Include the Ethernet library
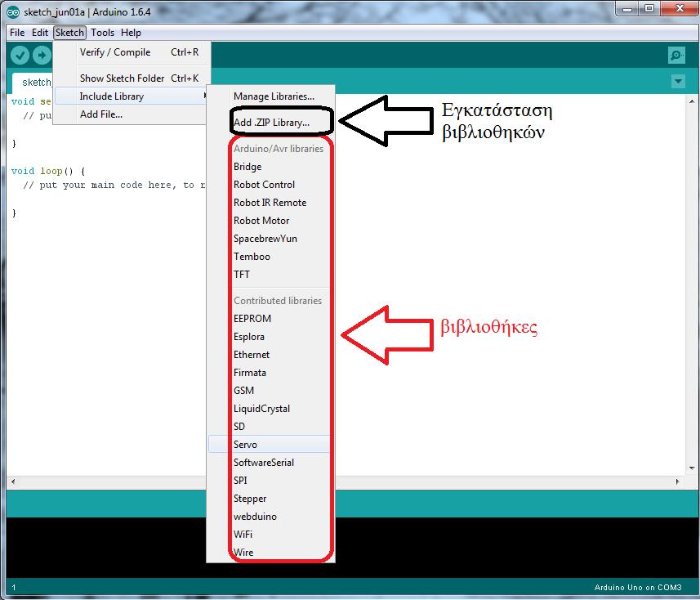Viewport: 700px width, 600px height. point(270,354)
